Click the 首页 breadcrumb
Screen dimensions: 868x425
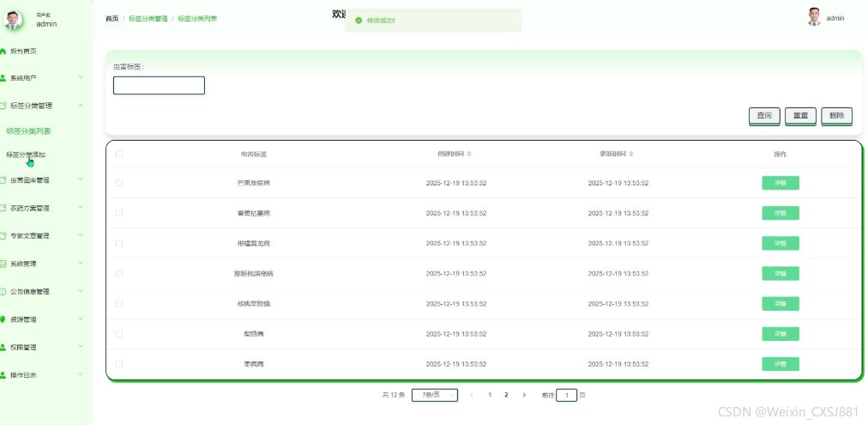[x=112, y=18]
